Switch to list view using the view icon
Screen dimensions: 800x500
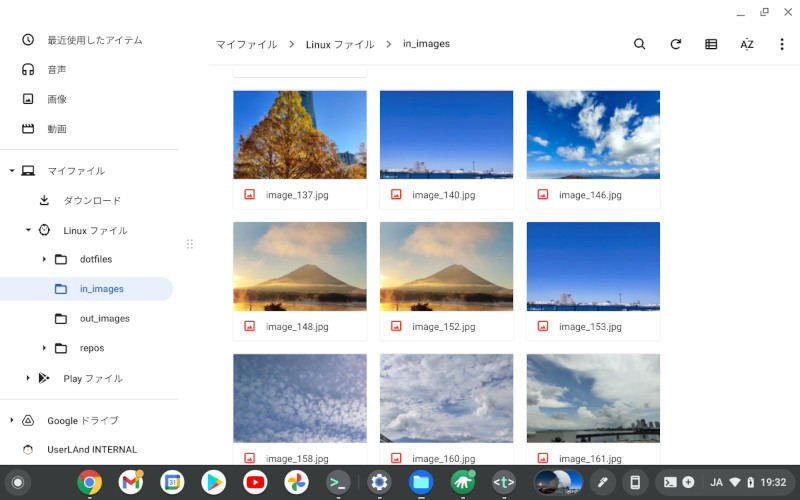[711, 44]
